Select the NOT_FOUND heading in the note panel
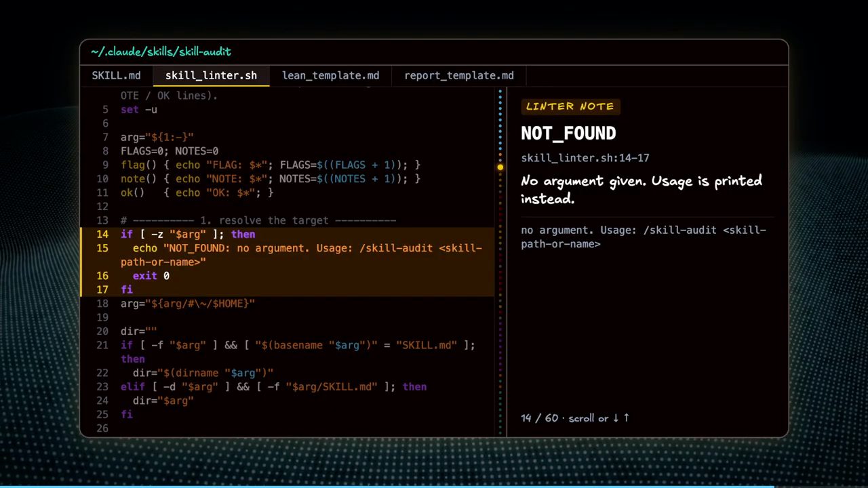868x488 pixels. 568,133
